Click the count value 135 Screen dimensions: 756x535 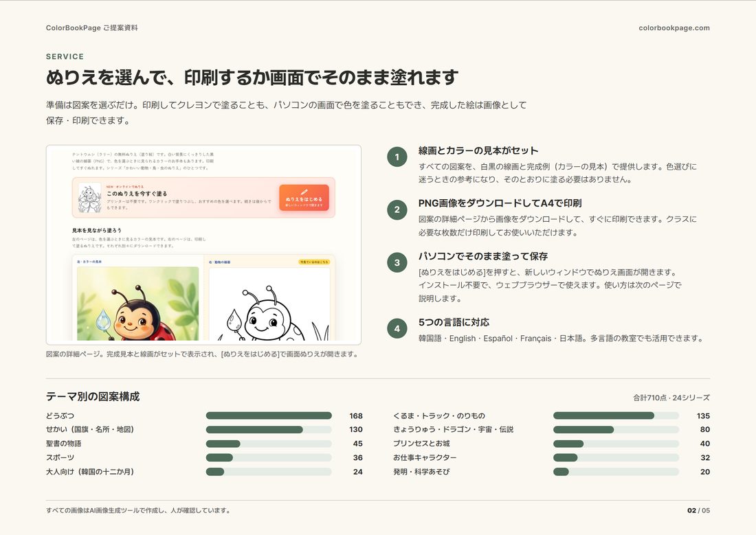pyautogui.click(x=703, y=416)
